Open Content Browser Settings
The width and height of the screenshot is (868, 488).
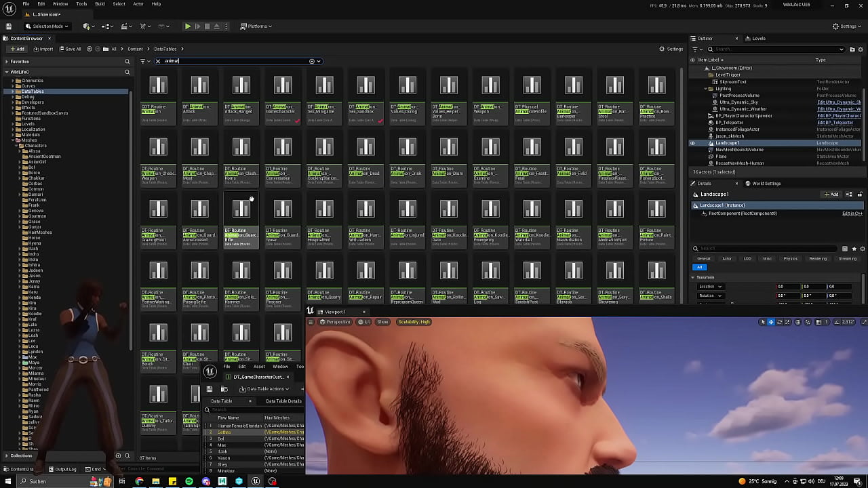(671, 49)
